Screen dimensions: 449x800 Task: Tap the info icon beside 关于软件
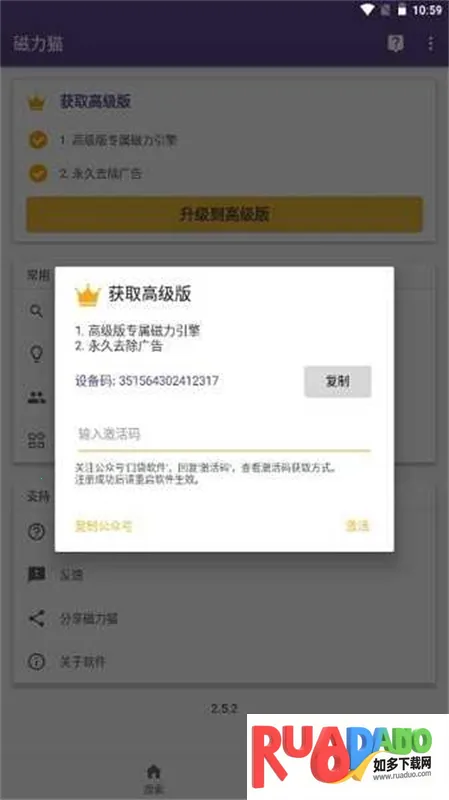pos(36,662)
